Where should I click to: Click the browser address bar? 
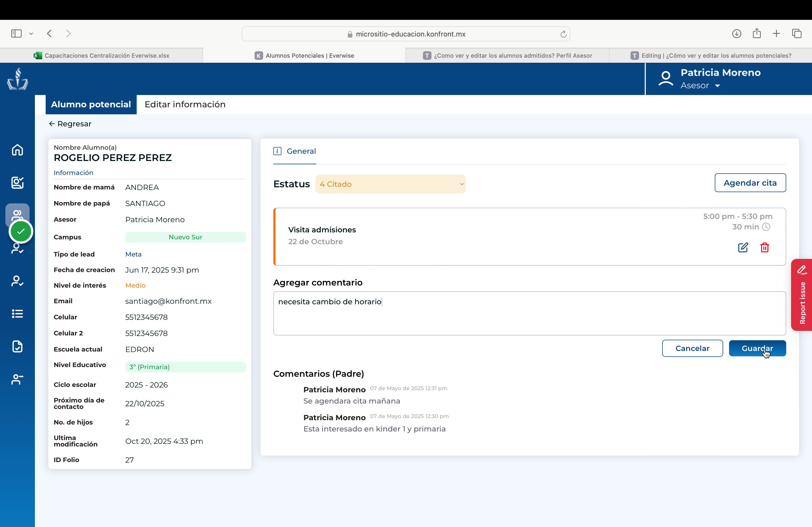[x=406, y=34]
